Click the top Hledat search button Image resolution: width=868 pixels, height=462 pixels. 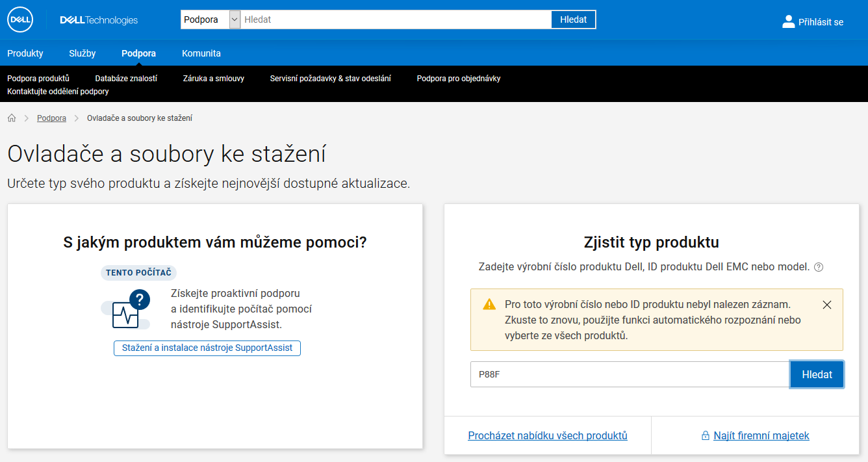tap(573, 19)
